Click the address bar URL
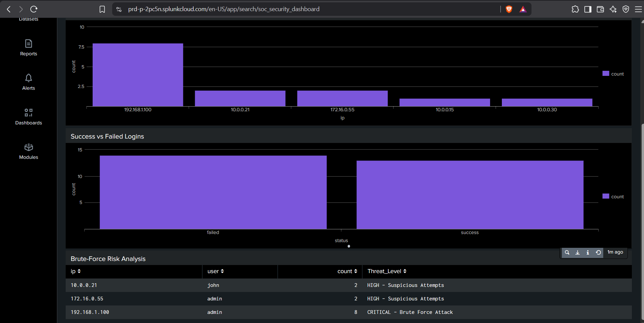The height and width of the screenshot is (323, 644). [x=224, y=9]
